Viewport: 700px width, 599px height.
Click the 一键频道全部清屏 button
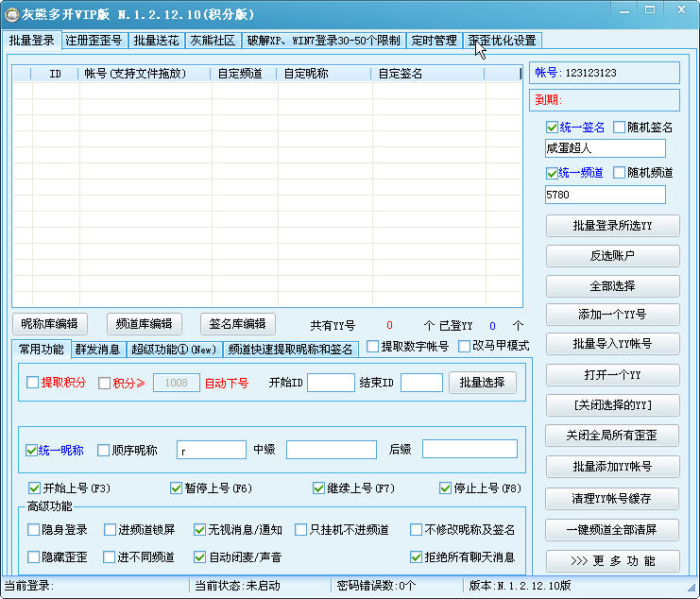612,530
